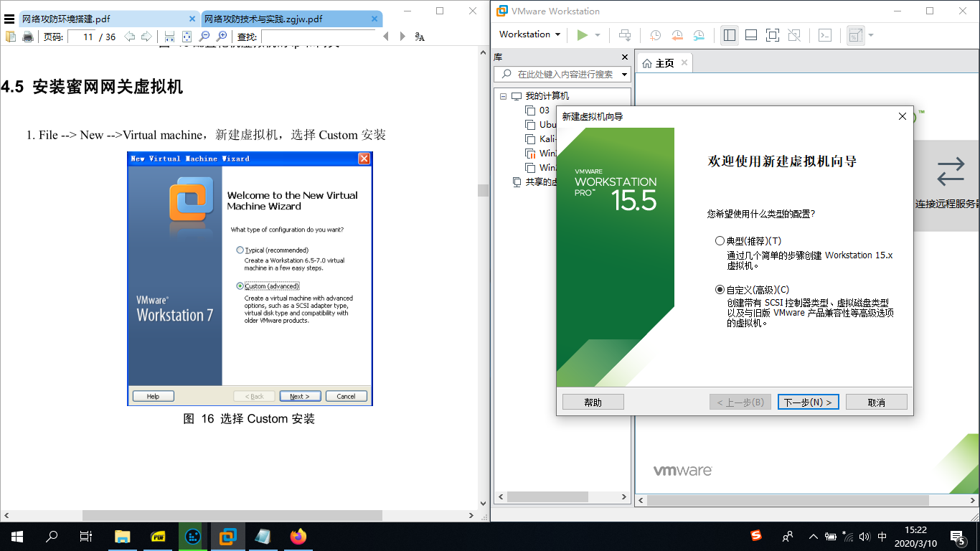Close the 网络攻防技术与实践.zgjw.pdf tab
Viewport: 980px width, 551px height.
(374, 19)
